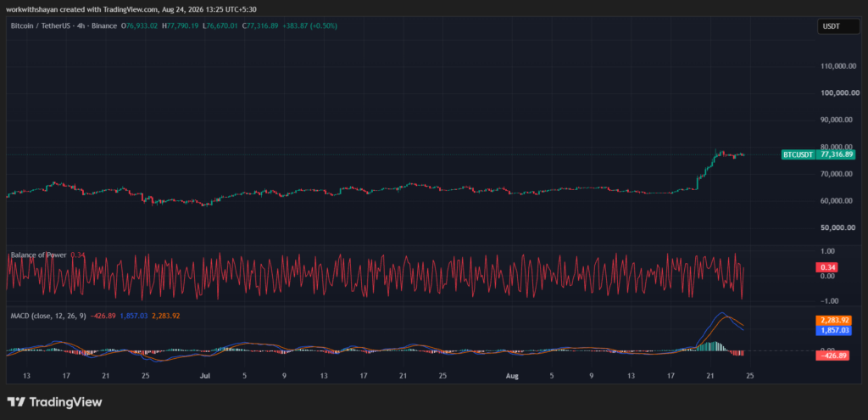Click the Jul label on the time axis

pos(205,376)
